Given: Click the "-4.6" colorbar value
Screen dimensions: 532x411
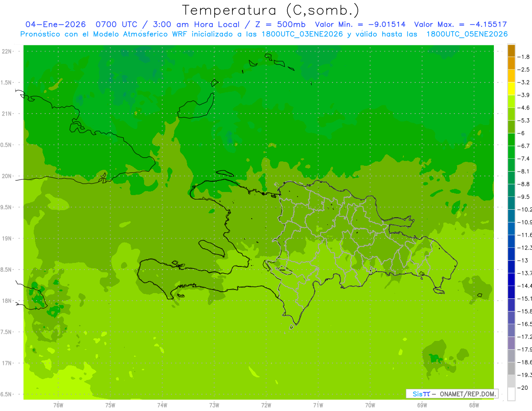Looking at the screenshot, I should click(524, 108).
